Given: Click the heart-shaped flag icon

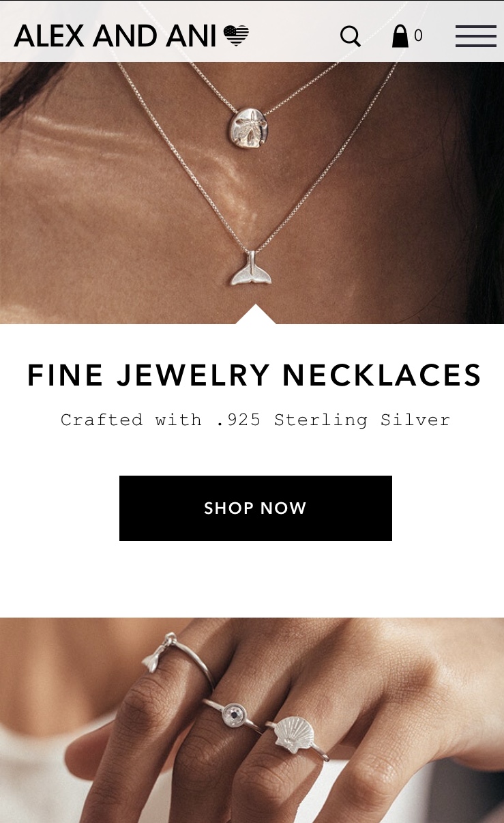Looking at the screenshot, I should (237, 35).
